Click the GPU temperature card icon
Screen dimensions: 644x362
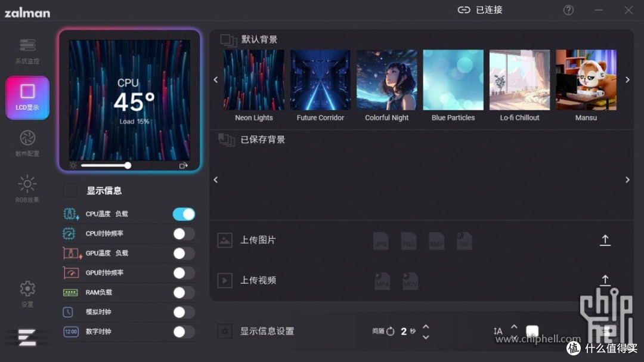72,253
